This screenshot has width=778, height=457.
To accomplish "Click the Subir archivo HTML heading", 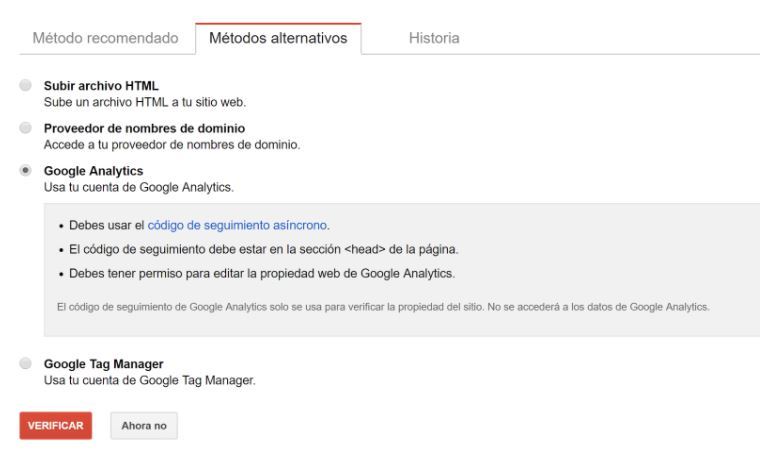I will point(101,86).
